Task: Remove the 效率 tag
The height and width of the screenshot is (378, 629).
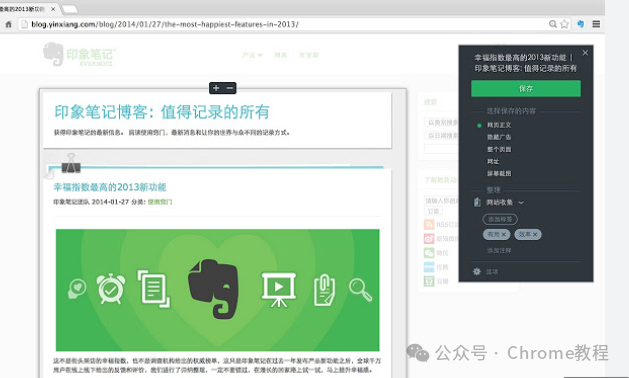Action: tap(535, 234)
